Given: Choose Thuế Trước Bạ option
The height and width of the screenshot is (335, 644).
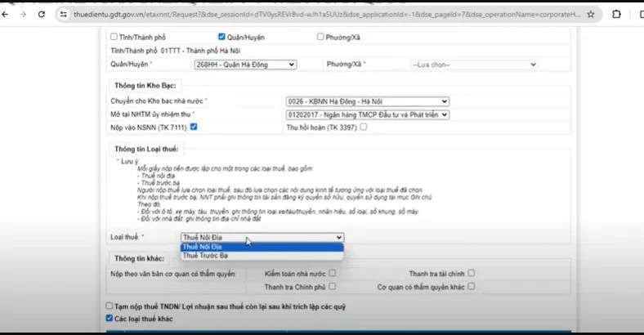Looking at the screenshot, I should [x=262, y=256].
